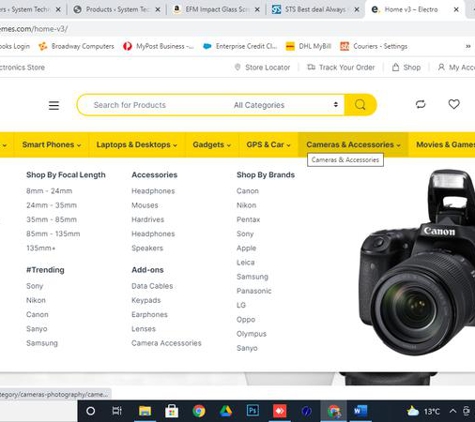Open the hamburger menu icon beside search
The width and height of the screenshot is (475, 422).
tap(54, 105)
